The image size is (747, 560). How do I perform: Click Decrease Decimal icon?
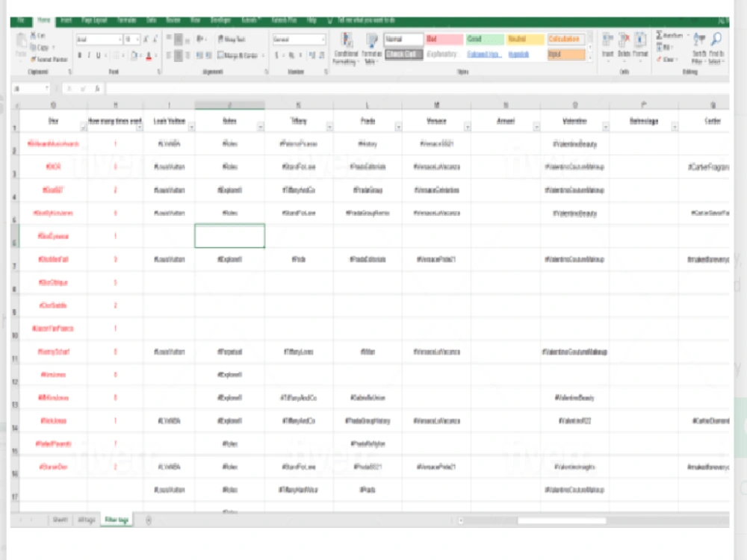[321, 55]
